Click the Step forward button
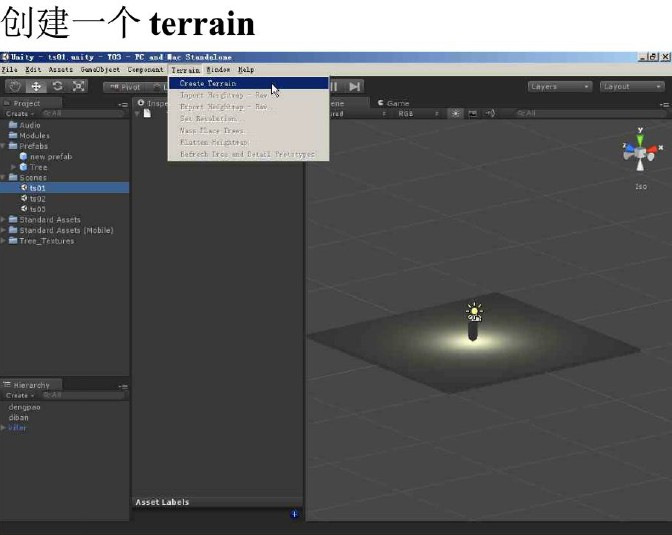The image size is (672, 535). tap(354, 87)
